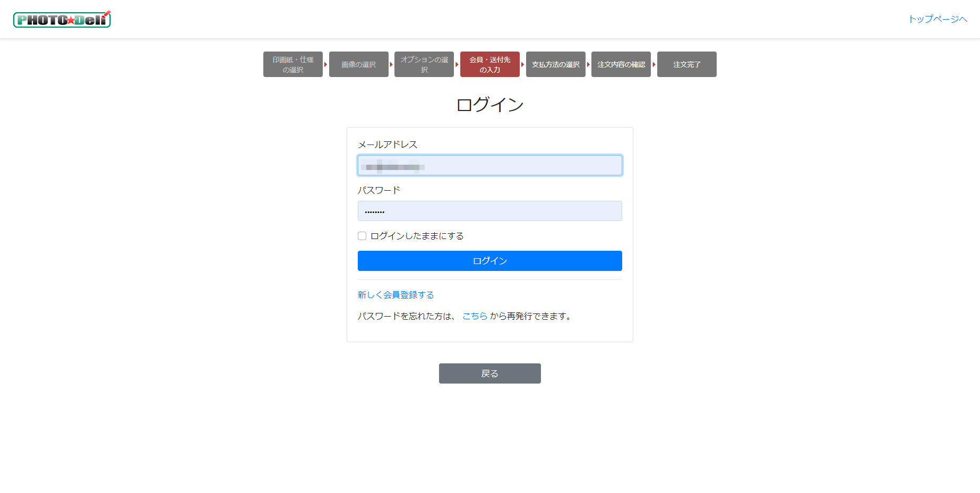
Task: Click こちら to reissue the password
Action: 475,316
